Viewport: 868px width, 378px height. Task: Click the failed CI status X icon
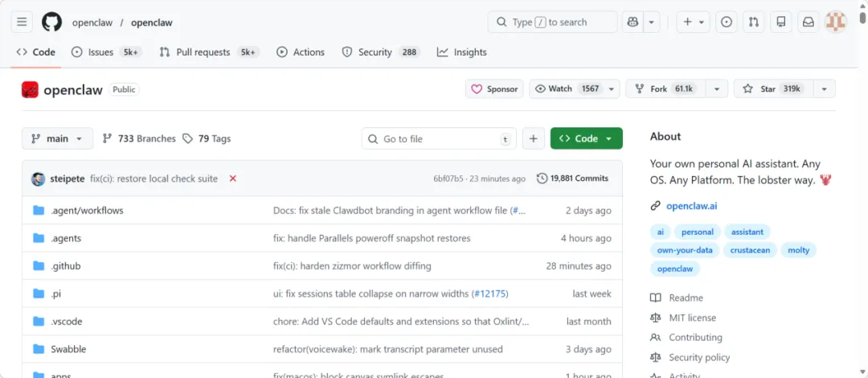233,179
